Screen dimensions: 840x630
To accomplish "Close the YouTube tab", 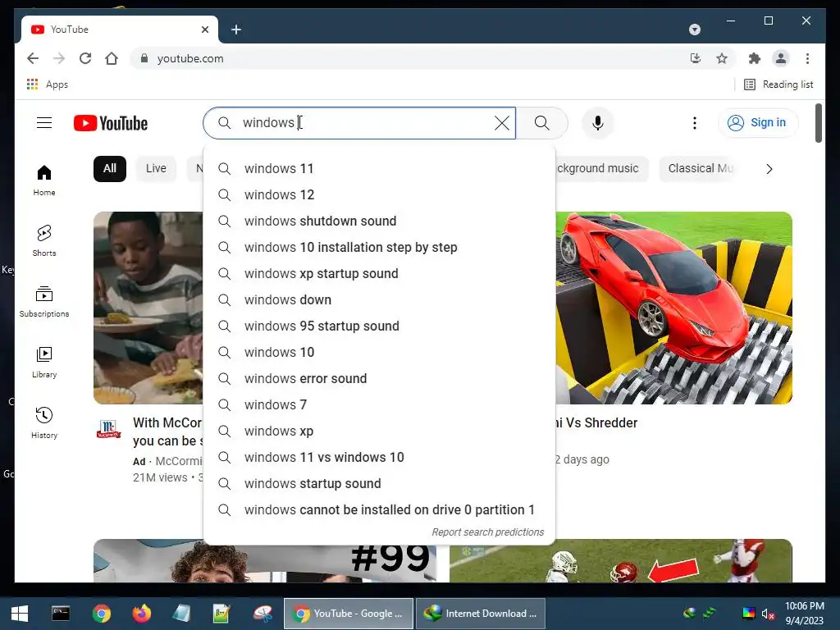I will 204,30.
